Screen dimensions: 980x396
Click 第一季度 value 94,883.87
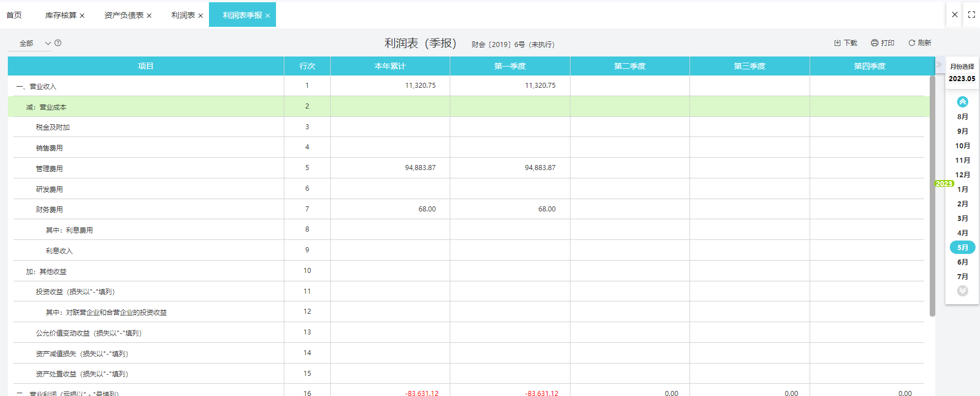click(x=540, y=168)
